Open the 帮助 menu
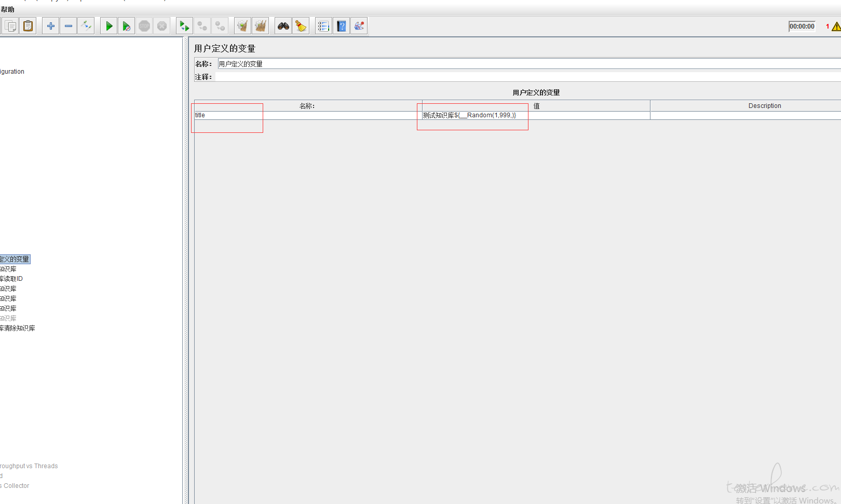 pos(7,9)
